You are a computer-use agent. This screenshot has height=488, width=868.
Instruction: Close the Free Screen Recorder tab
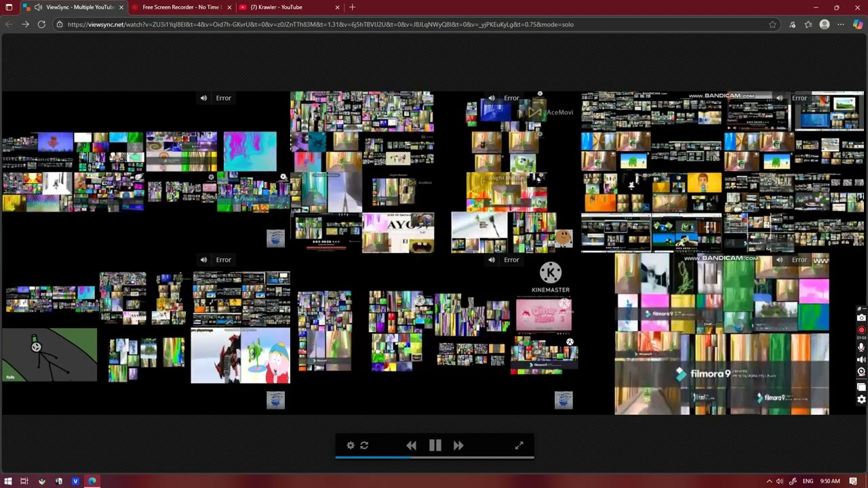[229, 7]
